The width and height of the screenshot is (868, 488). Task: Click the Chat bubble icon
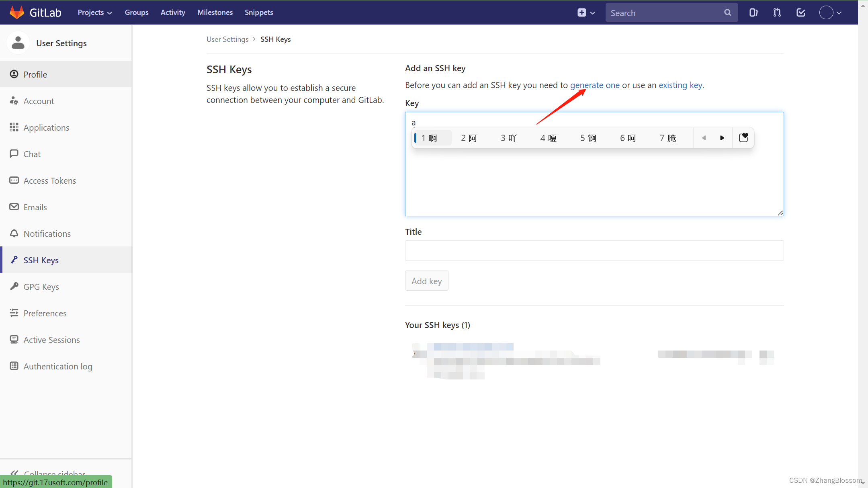click(14, 154)
